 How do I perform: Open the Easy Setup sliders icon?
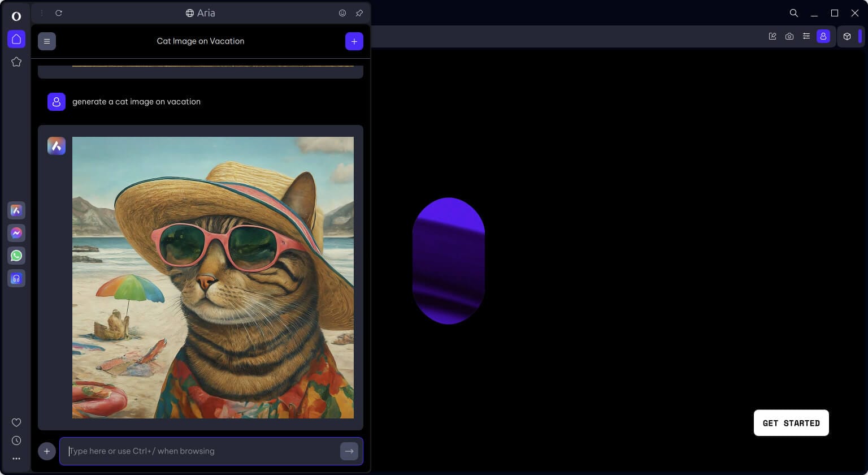tap(806, 36)
